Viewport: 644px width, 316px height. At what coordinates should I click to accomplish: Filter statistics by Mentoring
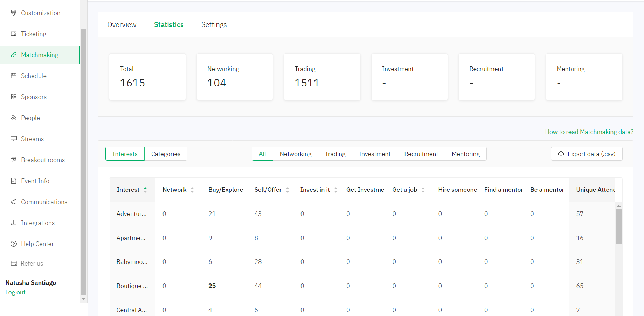(466, 154)
